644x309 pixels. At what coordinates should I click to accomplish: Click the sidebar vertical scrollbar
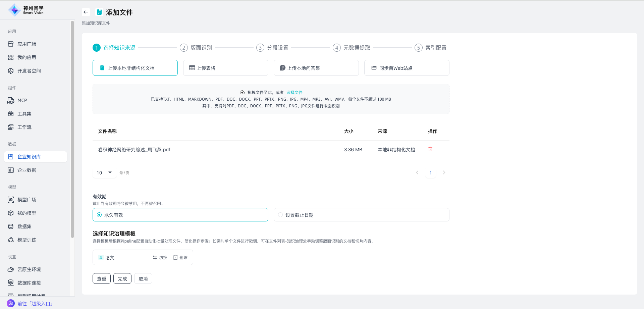[x=72, y=129]
